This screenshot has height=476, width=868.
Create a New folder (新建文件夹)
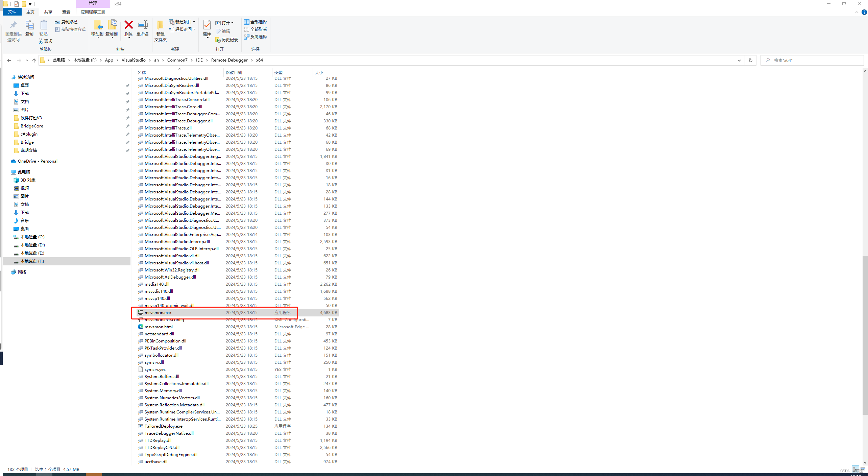click(x=160, y=30)
